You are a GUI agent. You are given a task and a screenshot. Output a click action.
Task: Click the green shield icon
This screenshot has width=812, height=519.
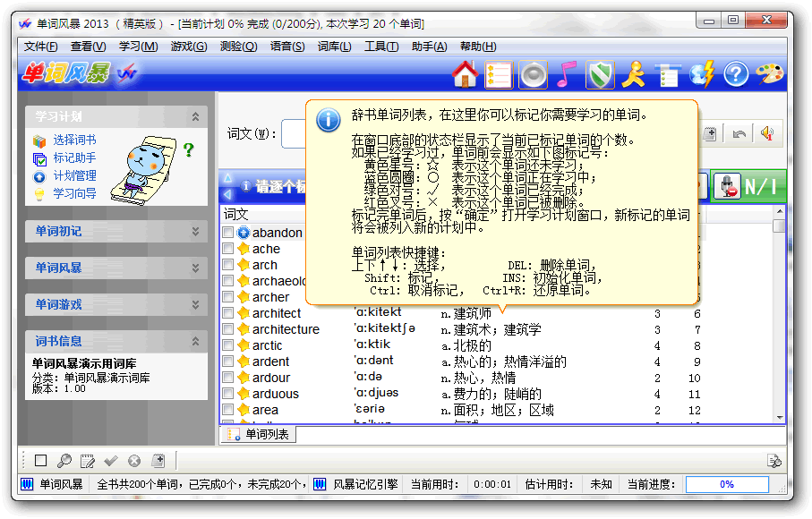coord(599,74)
